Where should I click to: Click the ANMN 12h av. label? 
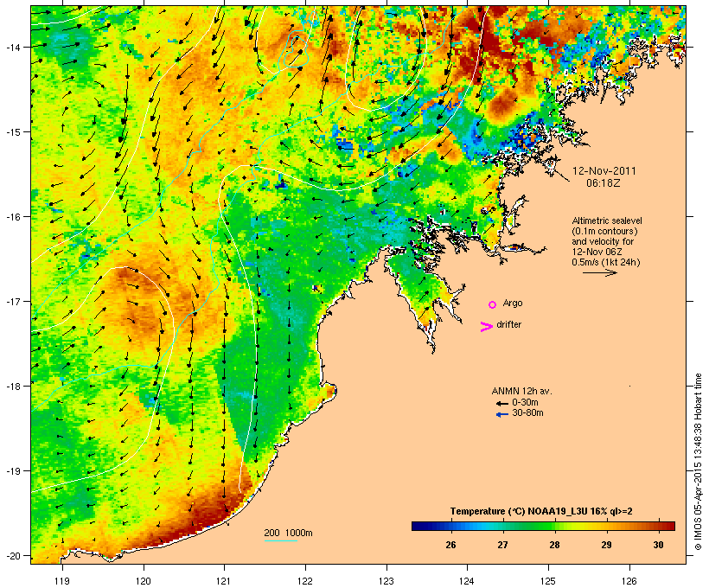click(x=521, y=391)
